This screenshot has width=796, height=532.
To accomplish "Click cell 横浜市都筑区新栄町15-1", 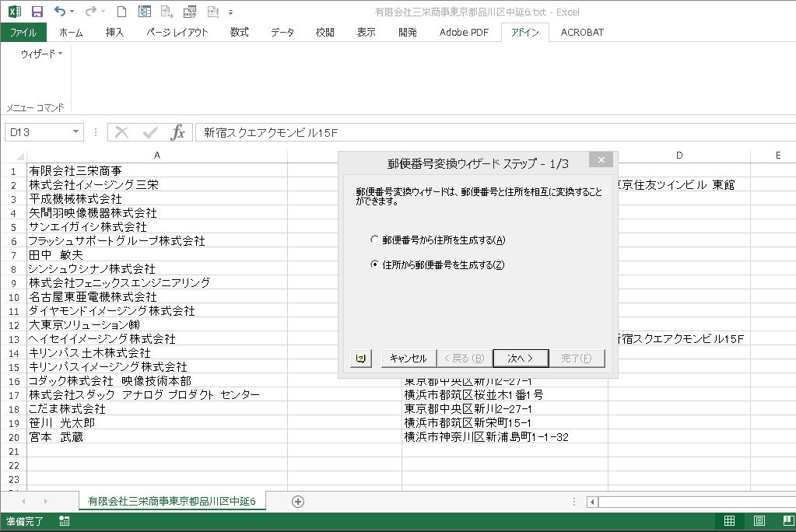I will tap(505, 423).
